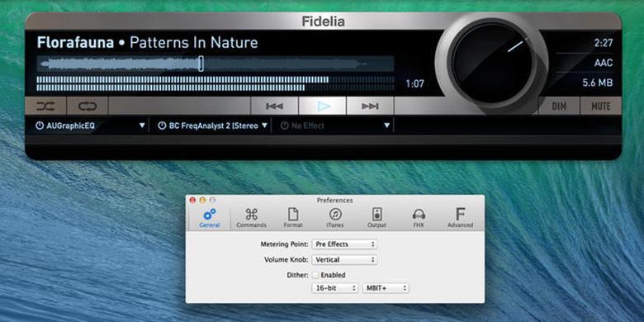Open the Volume Knob orientation dropdown
644x322 pixels.
point(344,260)
